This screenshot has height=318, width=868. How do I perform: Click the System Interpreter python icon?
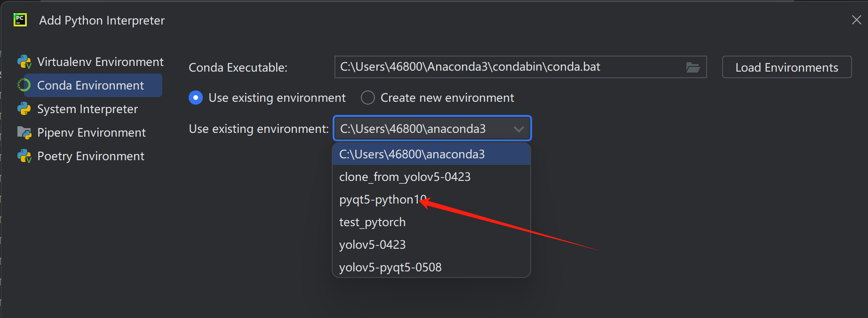coord(24,109)
